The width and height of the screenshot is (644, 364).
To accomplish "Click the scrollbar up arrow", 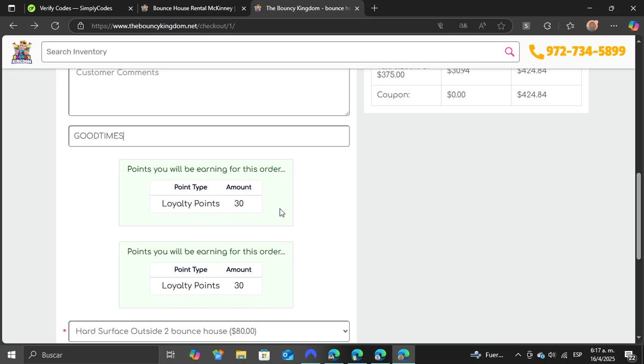I will 638,41.
